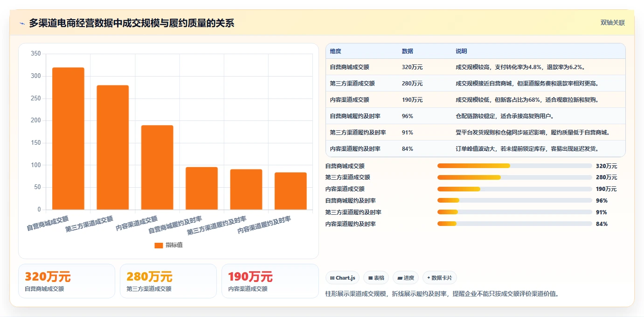Click the Chart.js tag chip
This screenshot has width=644, height=317.
coord(342,278)
